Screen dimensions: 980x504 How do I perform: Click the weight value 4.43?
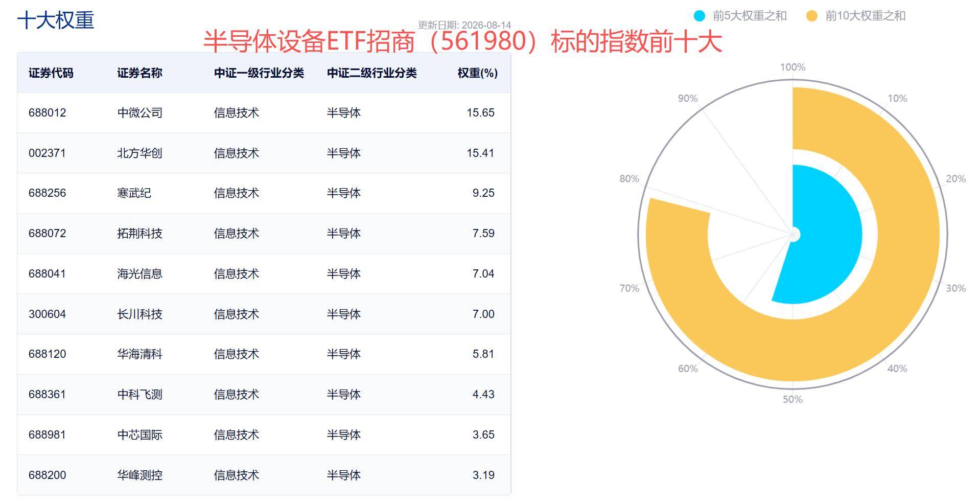483,395
